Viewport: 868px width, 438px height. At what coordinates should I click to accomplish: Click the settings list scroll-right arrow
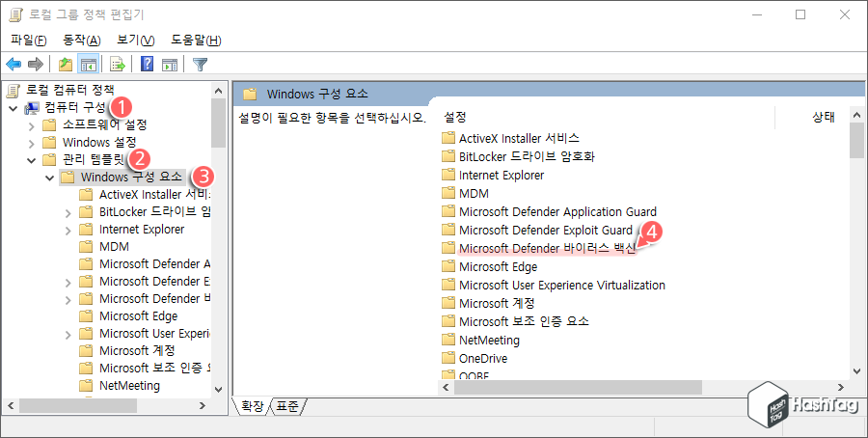[x=841, y=388]
